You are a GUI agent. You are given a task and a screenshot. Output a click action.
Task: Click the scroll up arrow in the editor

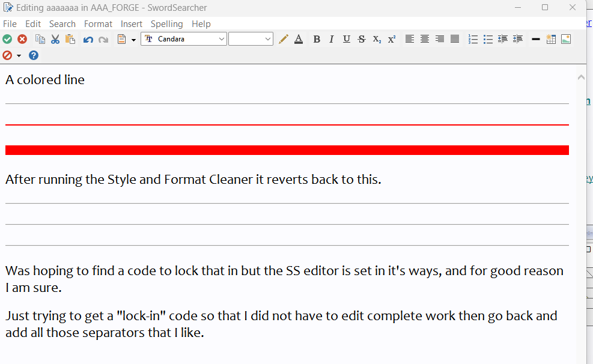tap(581, 77)
